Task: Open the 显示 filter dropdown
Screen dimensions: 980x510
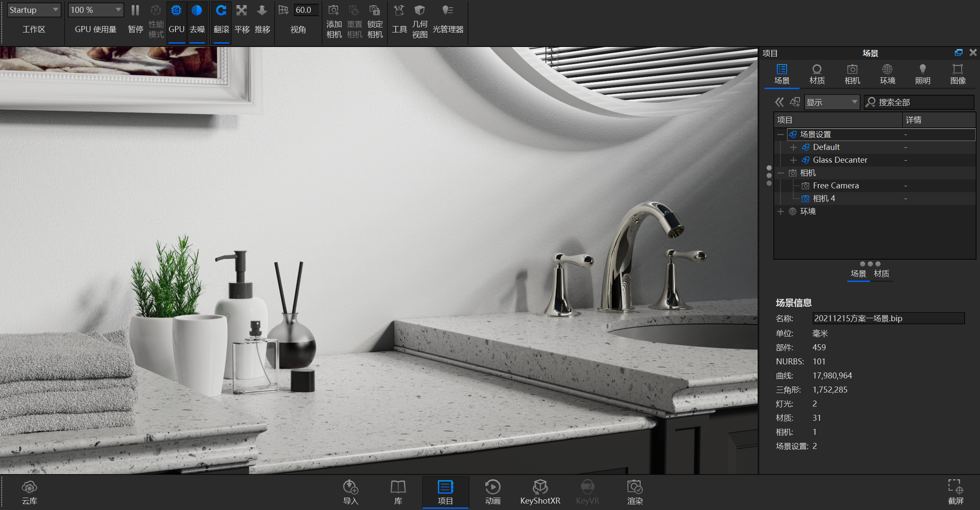Action: 831,103
